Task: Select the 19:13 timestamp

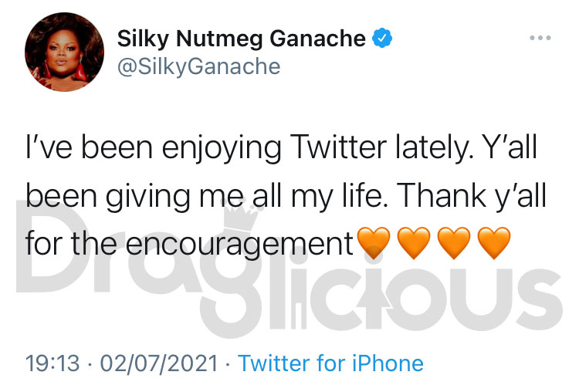Action: point(52,363)
